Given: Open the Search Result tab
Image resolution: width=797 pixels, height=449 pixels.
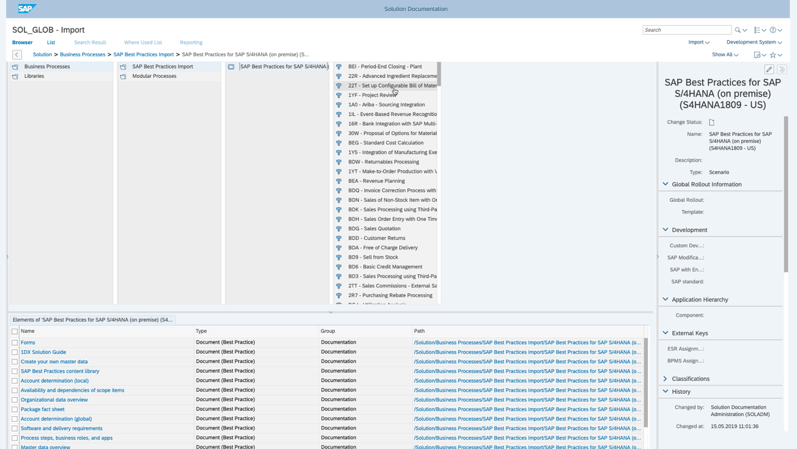Looking at the screenshot, I should pos(90,42).
